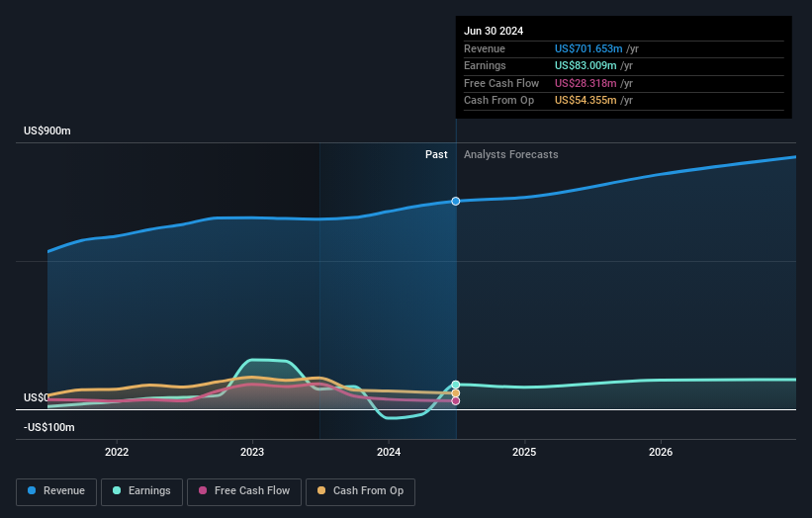Click the US$900m axis label

pyautogui.click(x=47, y=130)
